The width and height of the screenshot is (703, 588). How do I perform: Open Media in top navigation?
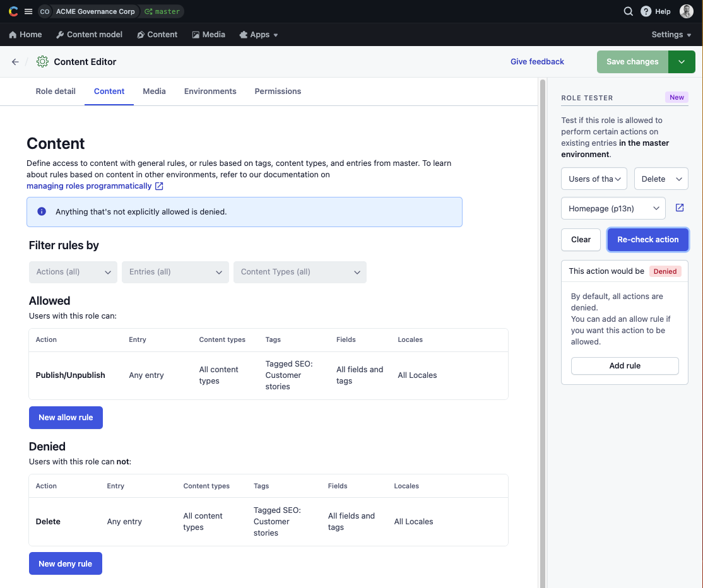coord(208,35)
